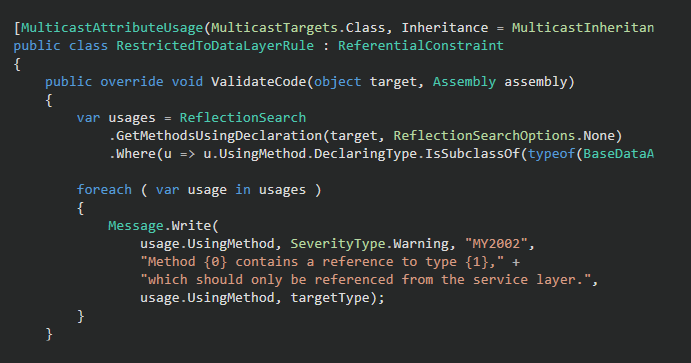Image resolution: width=691 pixels, height=363 pixels.
Task: Place cursor on ValidateCode method name
Action: pyautogui.click(x=259, y=82)
